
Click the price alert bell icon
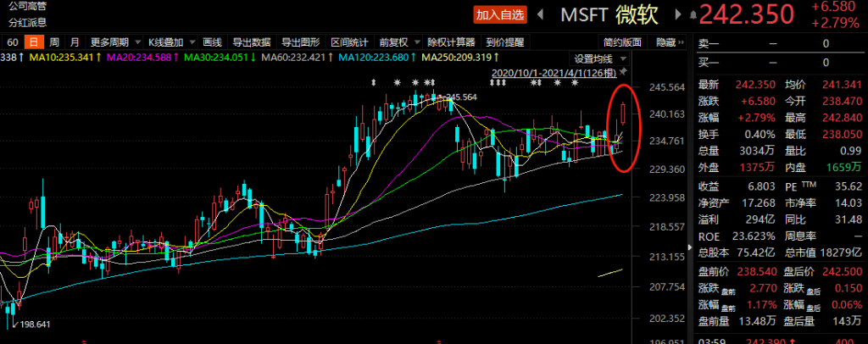693,16
